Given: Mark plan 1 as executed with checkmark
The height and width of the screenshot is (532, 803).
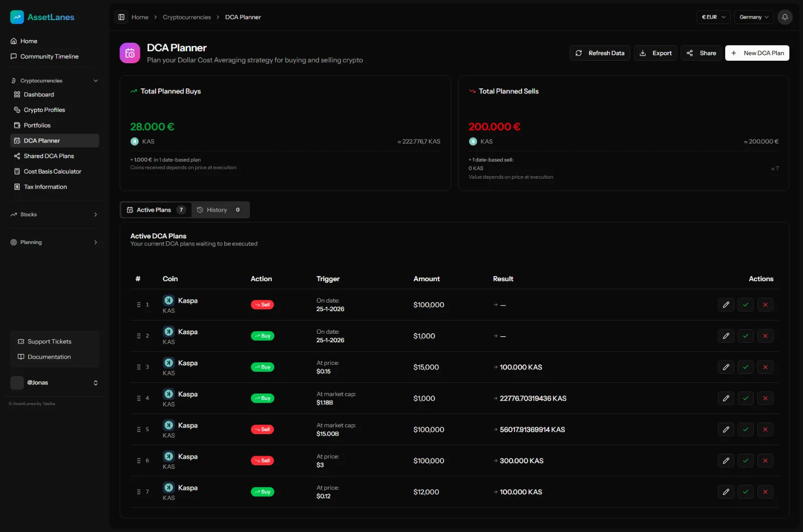Looking at the screenshot, I should click(746, 305).
